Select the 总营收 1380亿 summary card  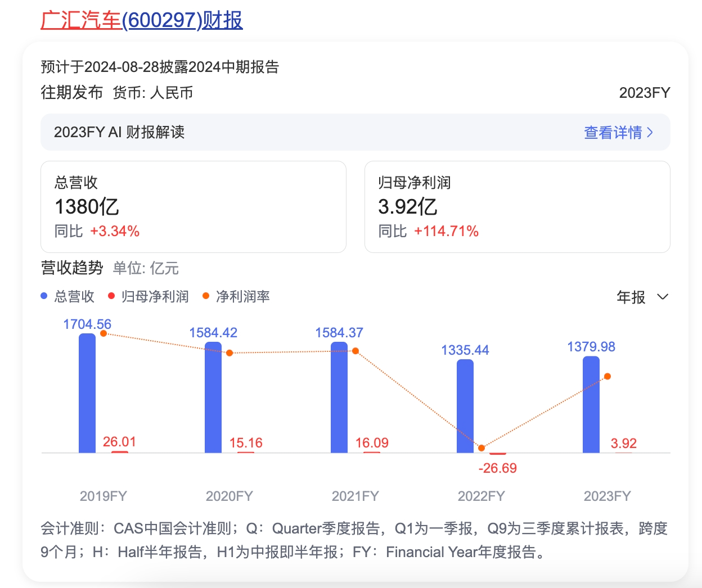coord(193,207)
